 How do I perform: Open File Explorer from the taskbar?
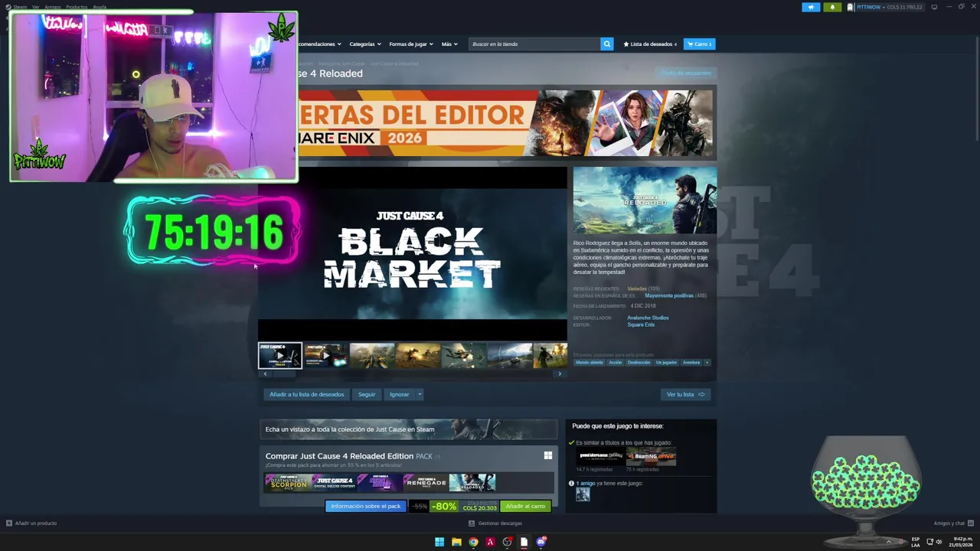(x=456, y=542)
